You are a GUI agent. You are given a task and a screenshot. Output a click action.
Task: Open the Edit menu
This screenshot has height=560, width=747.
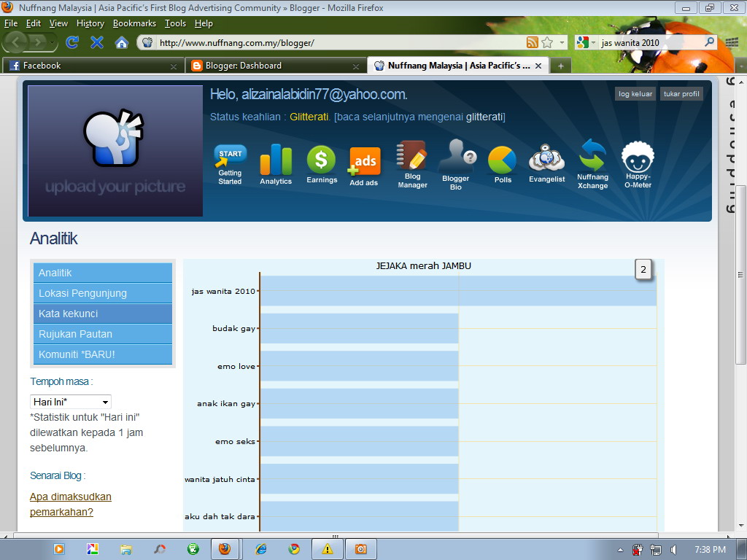tap(34, 23)
